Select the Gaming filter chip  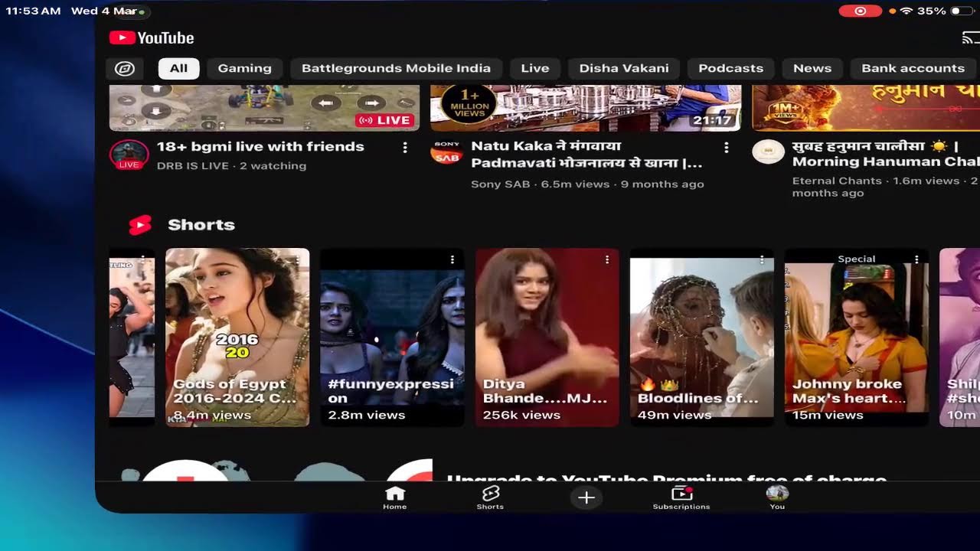pyautogui.click(x=245, y=68)
